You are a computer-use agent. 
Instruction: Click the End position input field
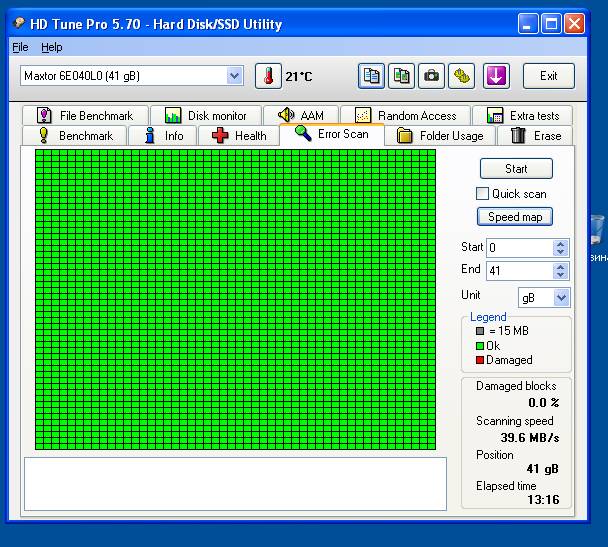pos(520,271)
